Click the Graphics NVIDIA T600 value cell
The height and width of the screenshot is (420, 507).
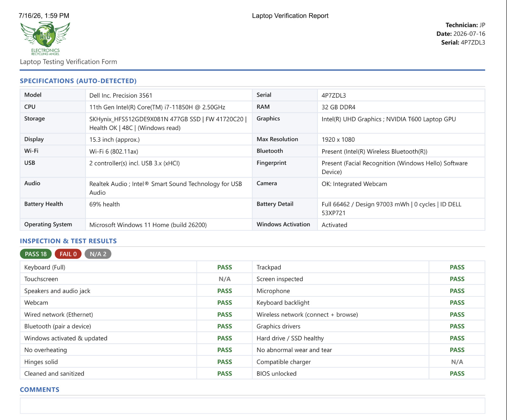(401, 123)
